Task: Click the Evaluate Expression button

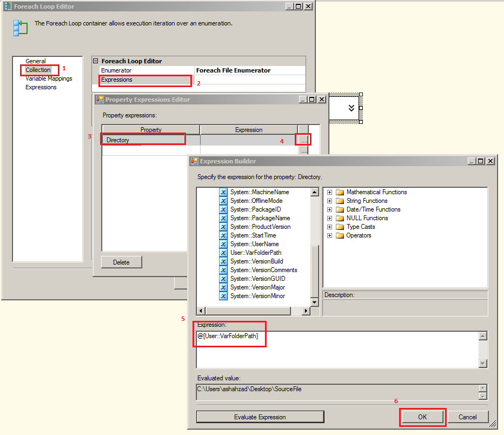Action: [260, 417]
